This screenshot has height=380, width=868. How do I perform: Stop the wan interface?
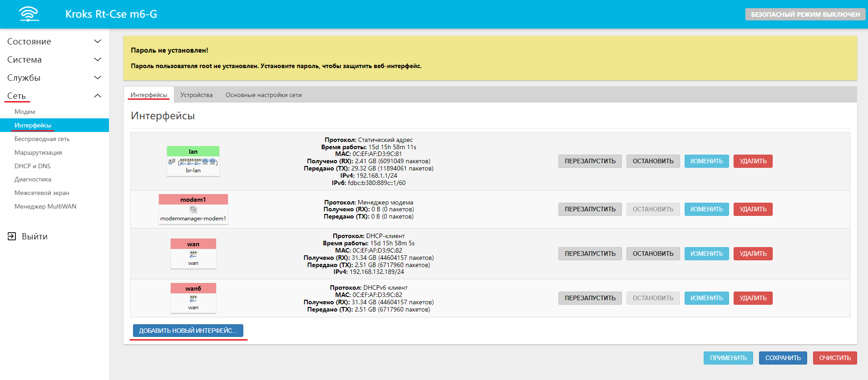653,253
